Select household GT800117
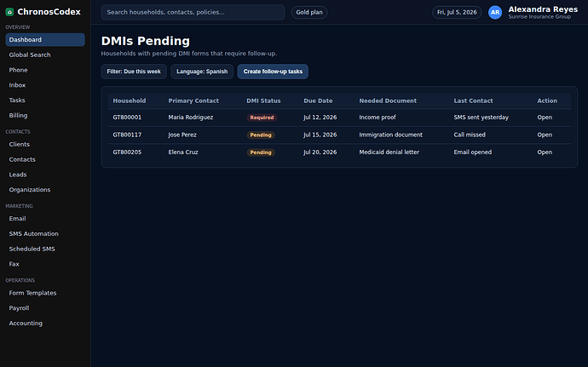The image size is (588, 367). tap(127, 135)
